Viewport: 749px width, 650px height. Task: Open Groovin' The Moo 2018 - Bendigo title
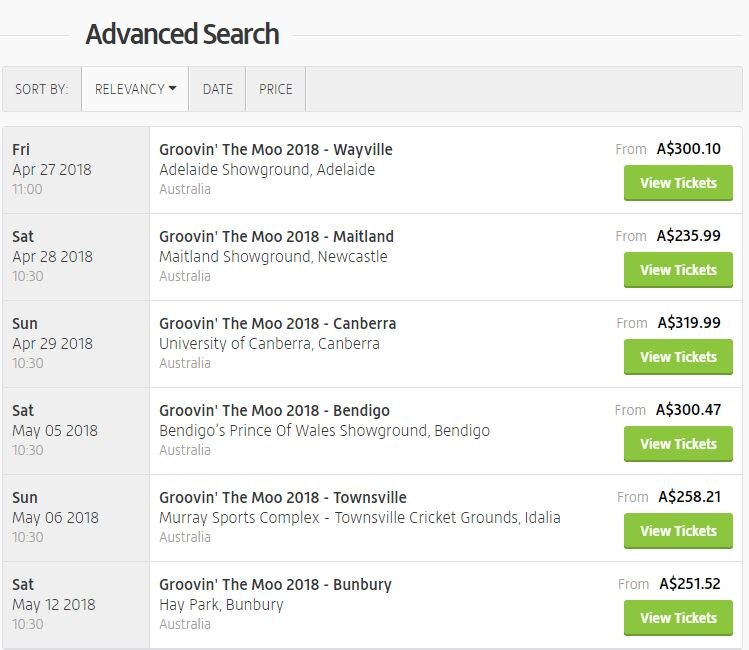(274, 411)
